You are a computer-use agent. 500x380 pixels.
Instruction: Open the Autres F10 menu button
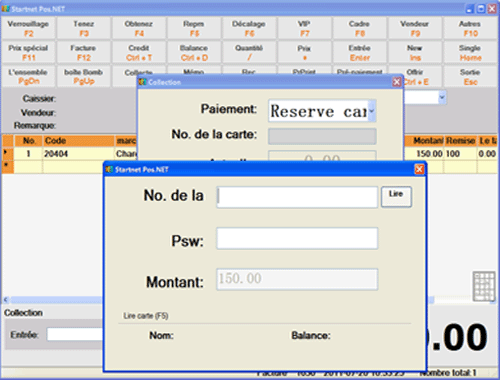coord(470,28)
